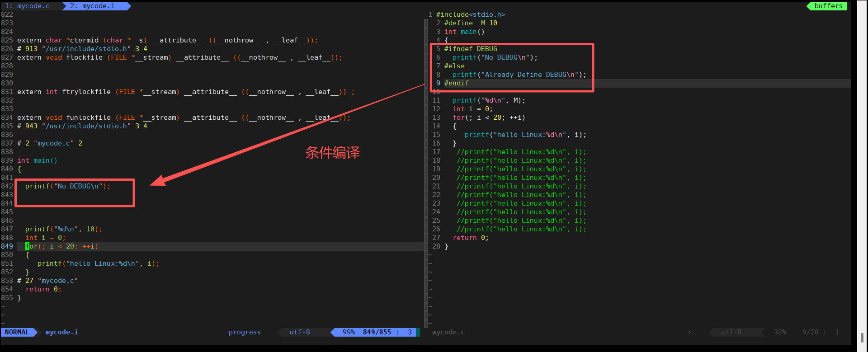Click the for loop on line 13
868x352 pixels.
click(489, 117)
